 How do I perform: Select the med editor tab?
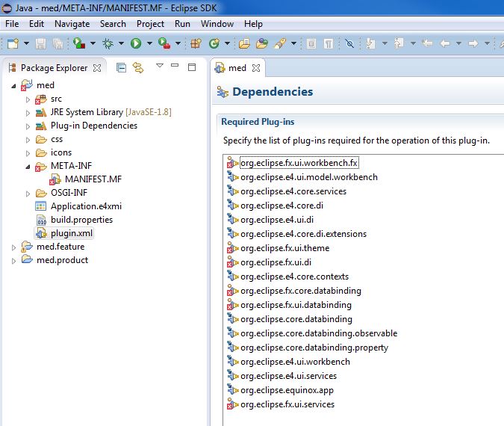237,68
